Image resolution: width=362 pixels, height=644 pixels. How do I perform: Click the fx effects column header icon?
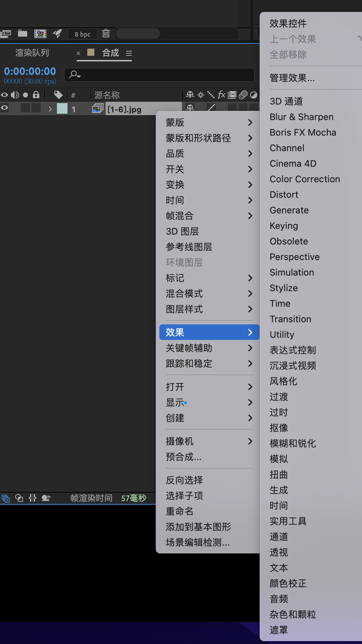pos(222,95)
